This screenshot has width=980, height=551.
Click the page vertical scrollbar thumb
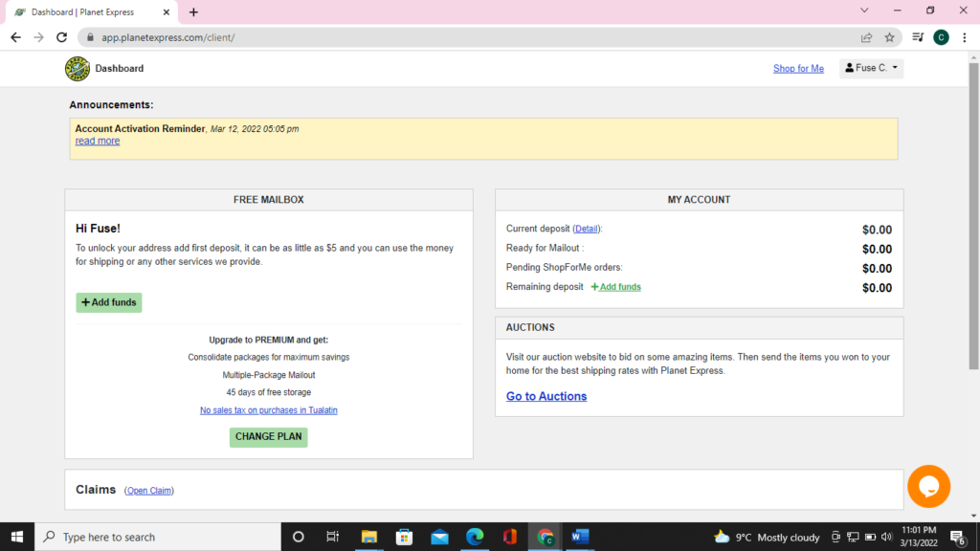click(x=973, y=215)
